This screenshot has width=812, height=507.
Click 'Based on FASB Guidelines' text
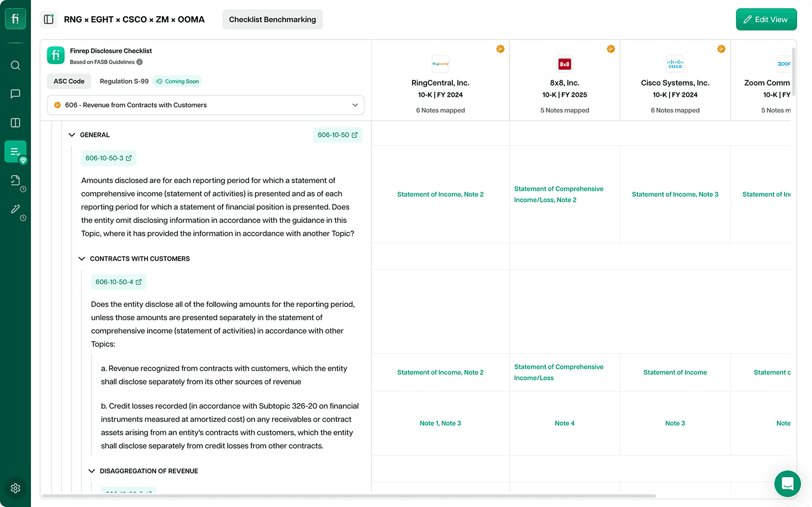102,62
